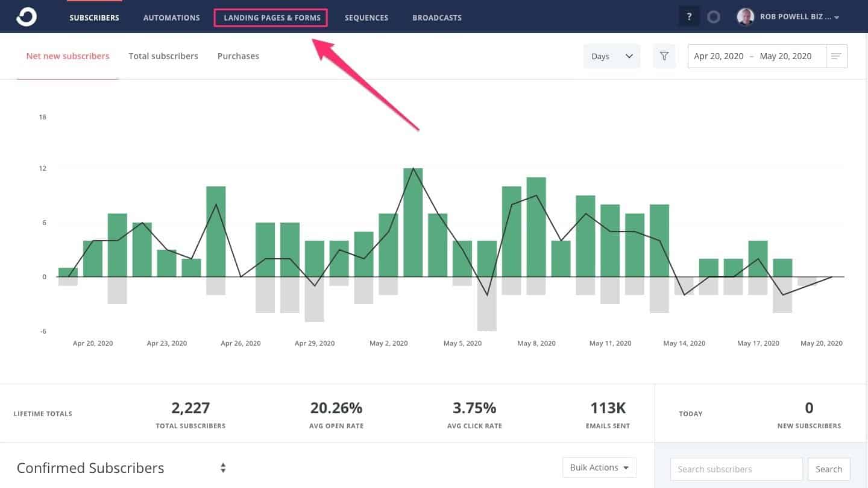Click the sort arrows next to Confirmed Subscribers
Viewport: 868px width, 488px height.
pos(222,467)
